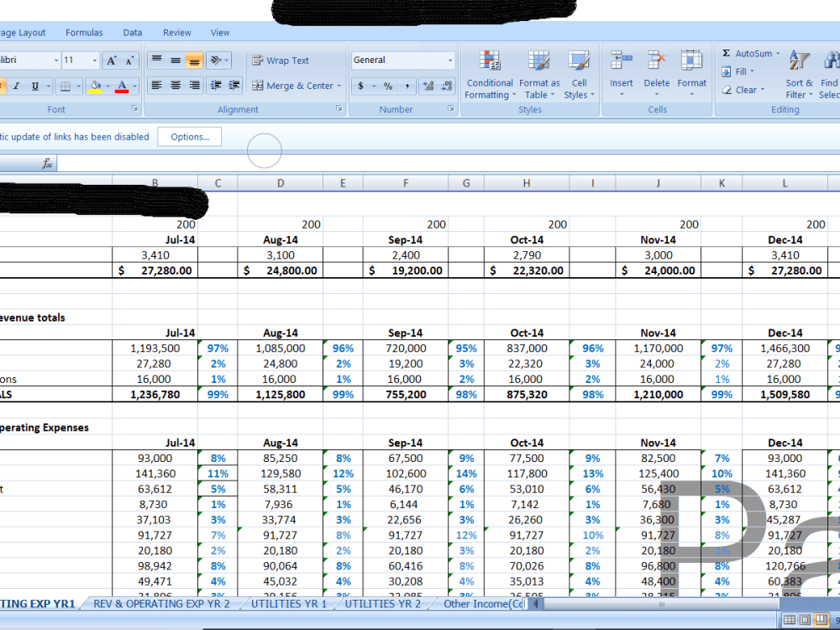
Task: Select column H header
Action: pyautogui.click(x=527, y=183)
